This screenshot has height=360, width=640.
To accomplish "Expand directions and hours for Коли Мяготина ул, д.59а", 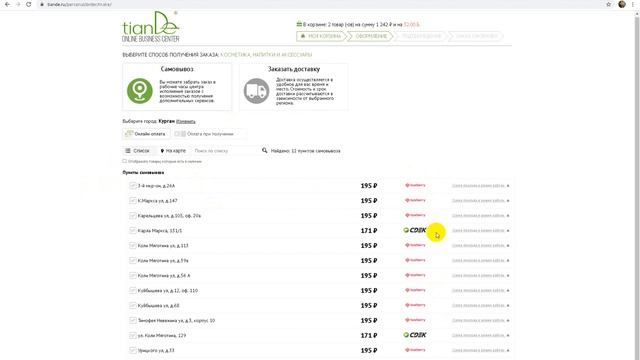I will coord(480,260).
